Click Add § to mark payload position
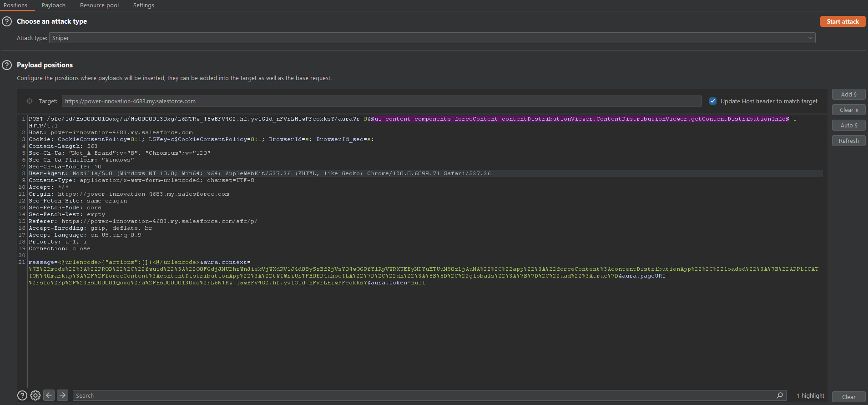 tap(848, 94)
